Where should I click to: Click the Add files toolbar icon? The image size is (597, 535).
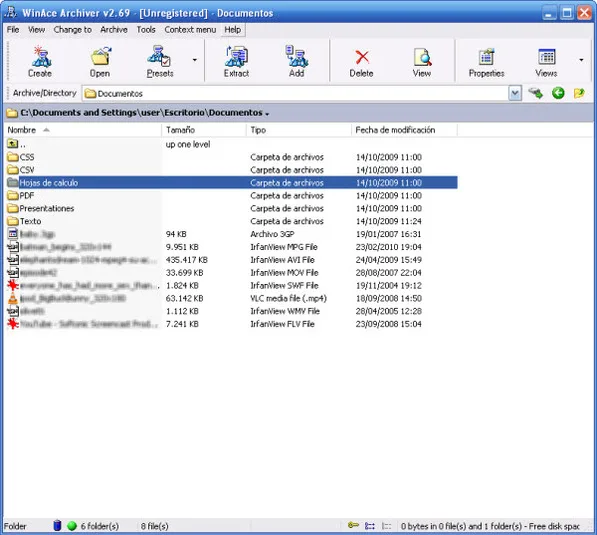(x=297, y=56)
